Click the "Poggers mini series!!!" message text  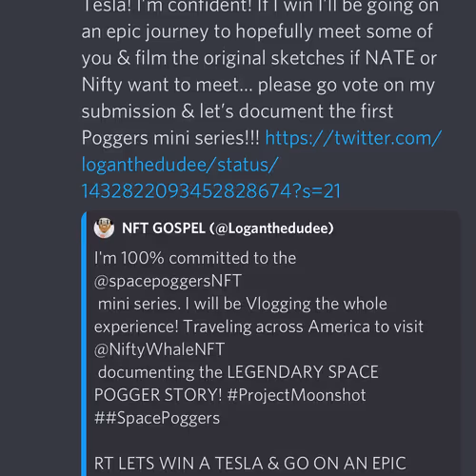coord(170,138)
